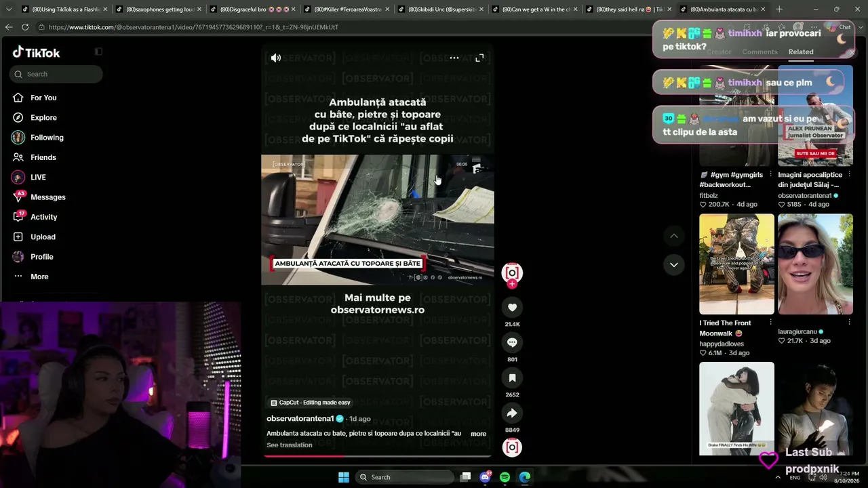Switch to the Comments tab
868x488 pixels.
[x=759, y=52]
